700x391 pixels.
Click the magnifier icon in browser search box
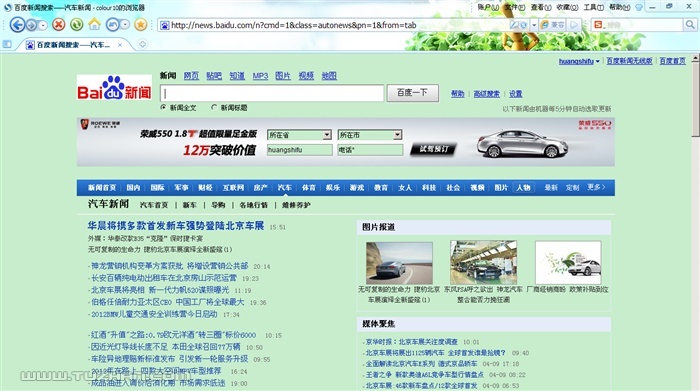(x=689, y=25)
